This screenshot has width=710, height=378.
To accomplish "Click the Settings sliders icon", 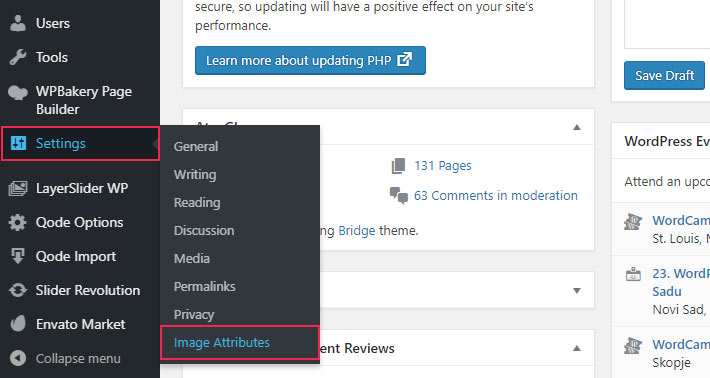I will click(x=18, y=143).
